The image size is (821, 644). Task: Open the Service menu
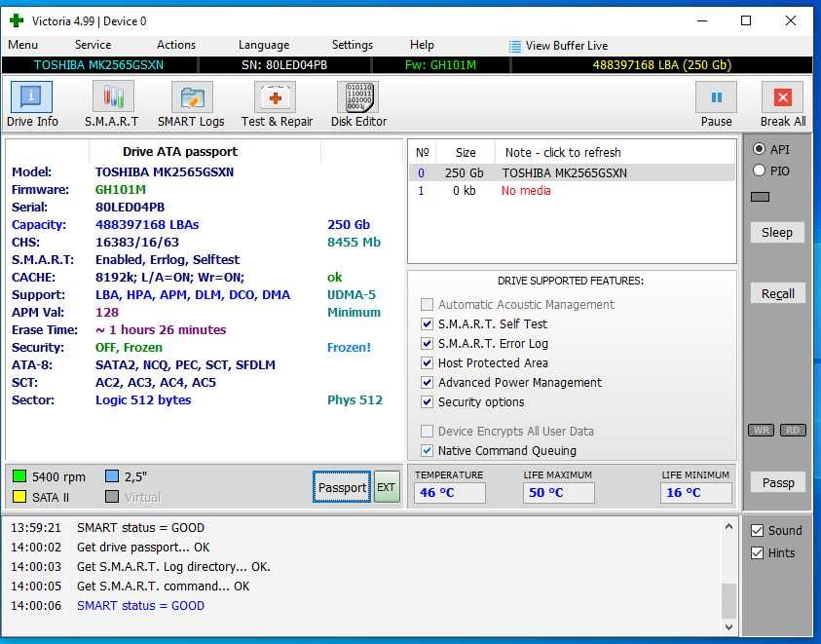click(x=93, y=45)
